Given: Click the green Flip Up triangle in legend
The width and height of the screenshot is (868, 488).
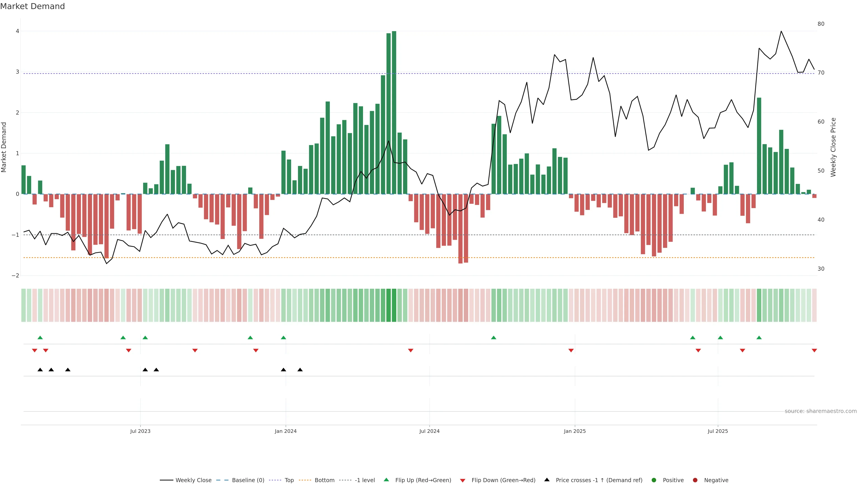Looking at the screenshot, I should click(x=386, y=480).
